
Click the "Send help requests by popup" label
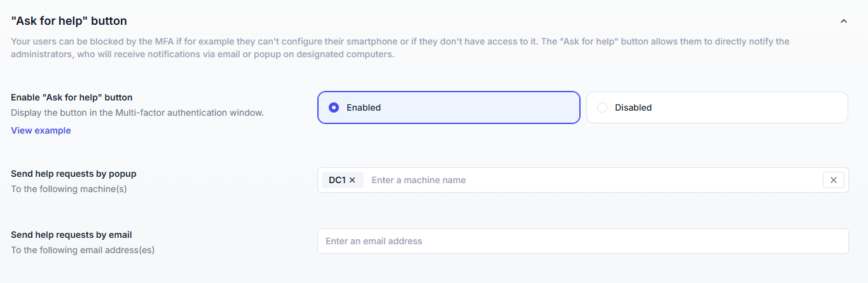74,174
